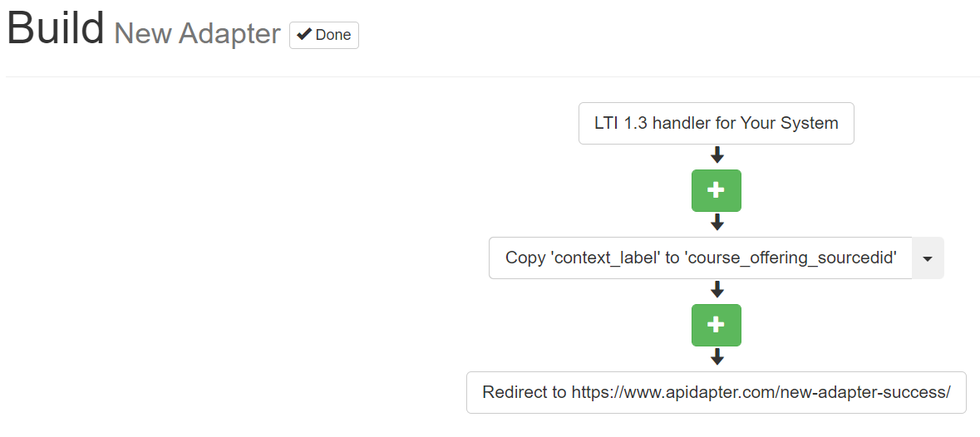
Task: Click the arrow pointing into the Copy step
Action: pos(717,223)
